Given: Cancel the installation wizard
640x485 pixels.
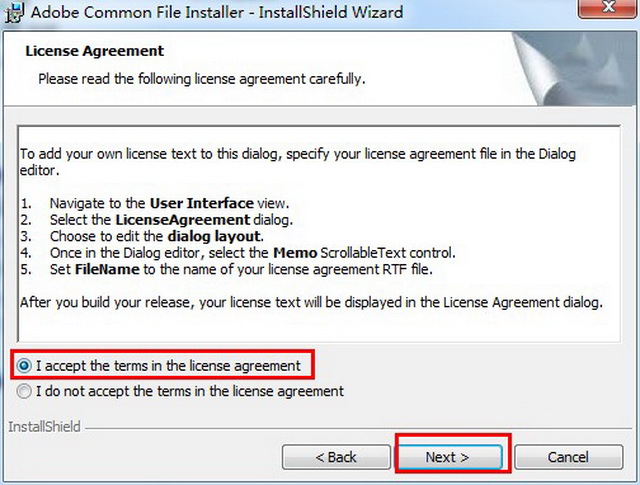Looking at the screenshot, I should point(568,457).
